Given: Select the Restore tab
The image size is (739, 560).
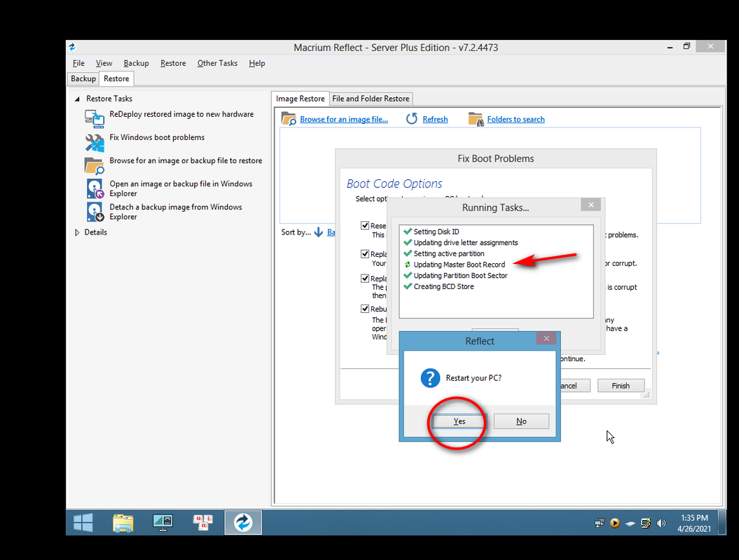Looking at the screenshot, I should pos(116,78).
